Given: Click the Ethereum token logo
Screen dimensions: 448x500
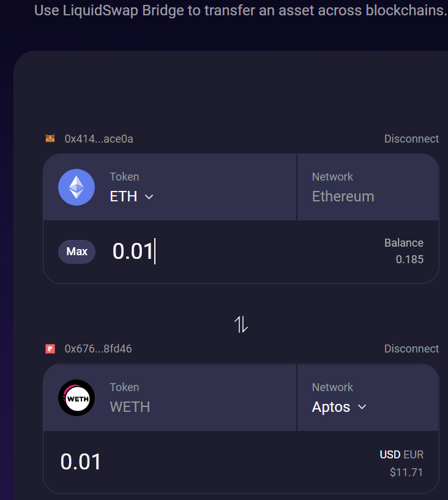Looking at the screenshot, I should [77, 187].
